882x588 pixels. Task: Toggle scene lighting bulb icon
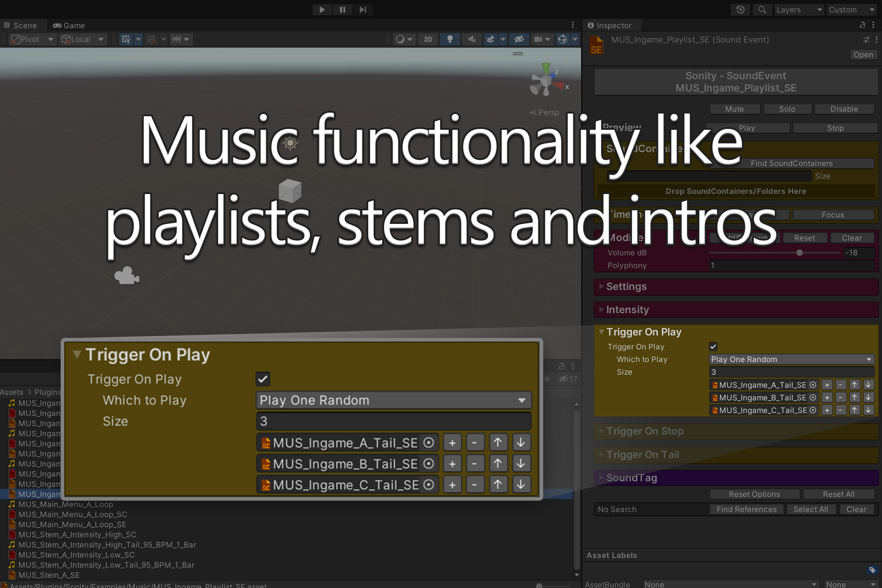[450, 39]
